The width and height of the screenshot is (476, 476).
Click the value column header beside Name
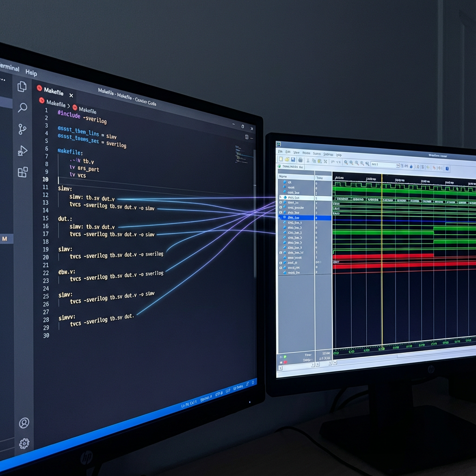pyautogui.click(x=324, y=178)
